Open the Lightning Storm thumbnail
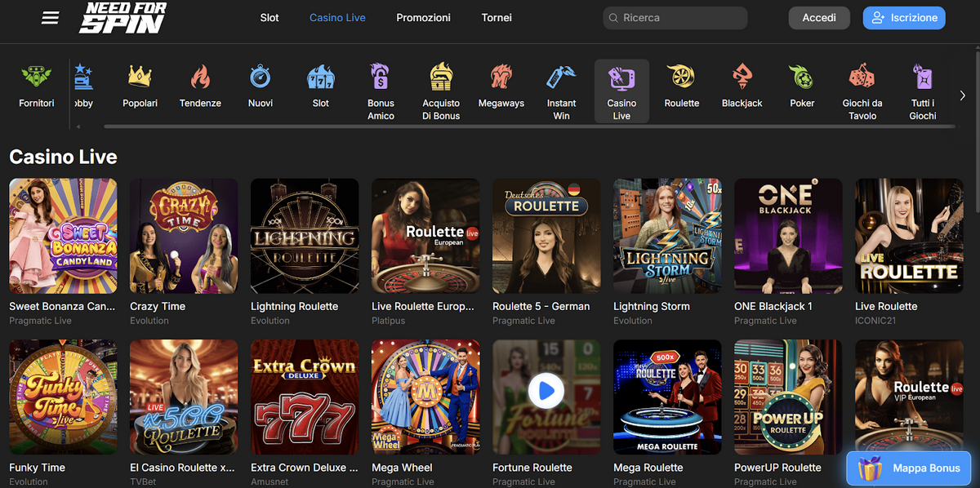This screenshot has width=980, height=488. [667, 236]
